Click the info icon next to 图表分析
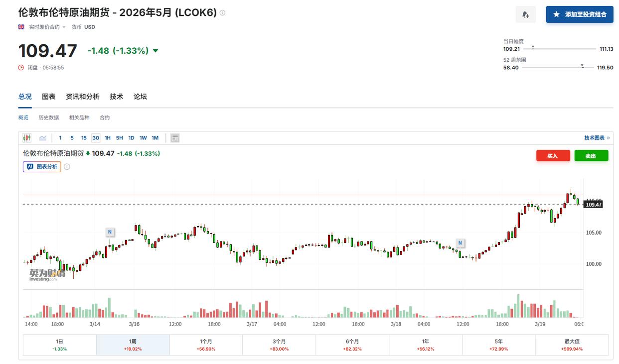 tap(67, 167)
